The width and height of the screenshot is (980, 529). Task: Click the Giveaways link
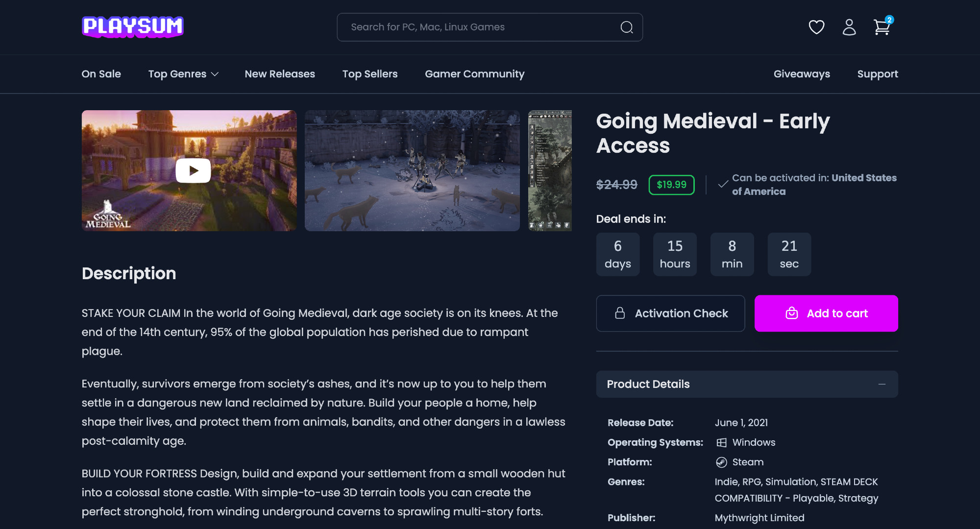coord(802,73)
